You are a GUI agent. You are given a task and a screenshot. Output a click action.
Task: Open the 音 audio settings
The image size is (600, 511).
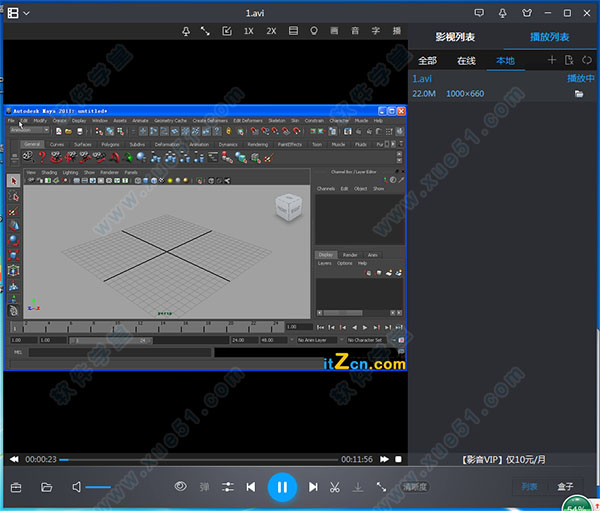(355, 31)
